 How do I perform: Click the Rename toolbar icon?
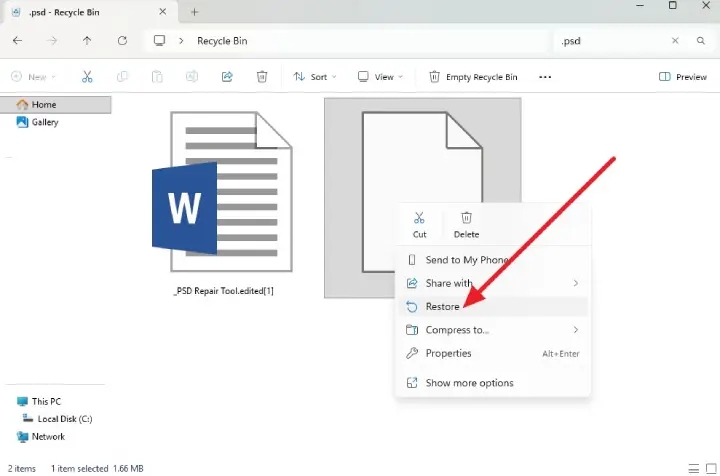coord(192,77)
